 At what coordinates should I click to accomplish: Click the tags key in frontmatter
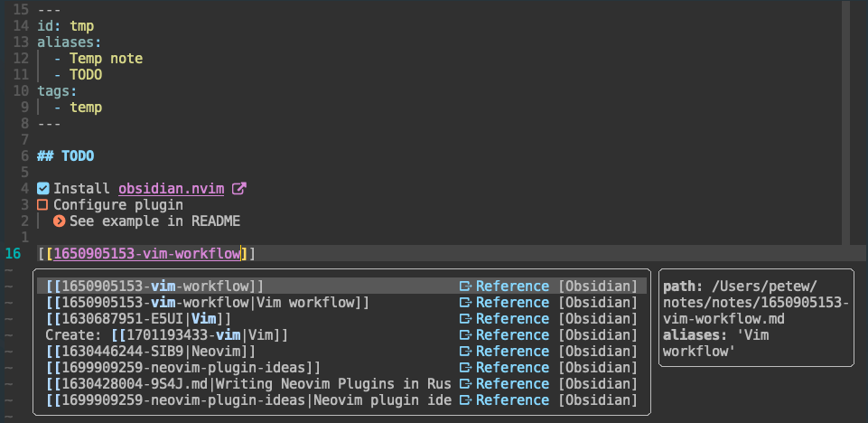click(55, 91)
